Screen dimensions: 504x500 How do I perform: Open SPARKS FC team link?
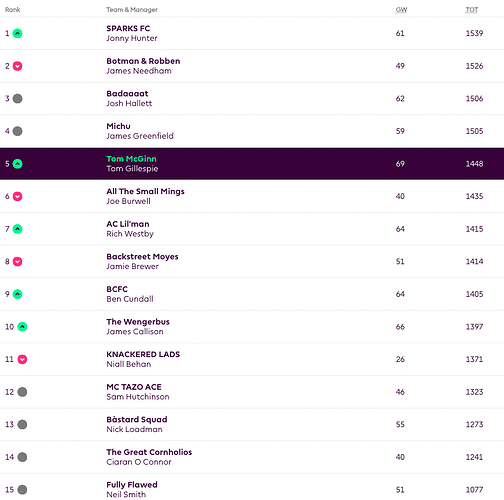pyautogui.click(x=128, y=28)
